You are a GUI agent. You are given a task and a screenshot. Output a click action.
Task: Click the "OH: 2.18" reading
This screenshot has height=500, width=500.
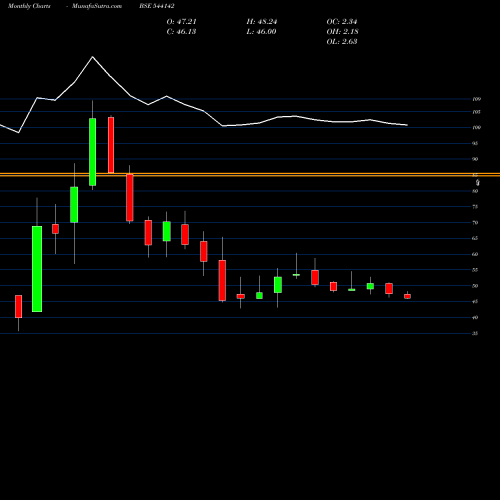(342, 32)
